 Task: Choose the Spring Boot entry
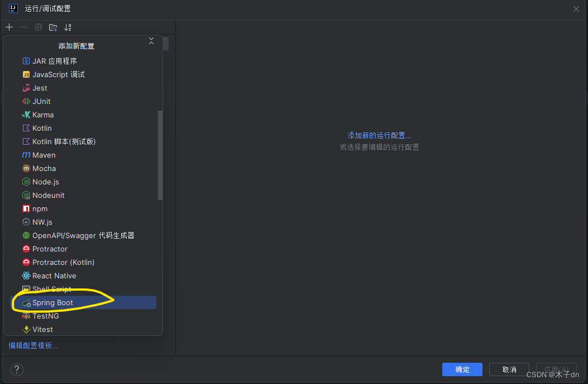pyautogui.click(x=83, y=302)
